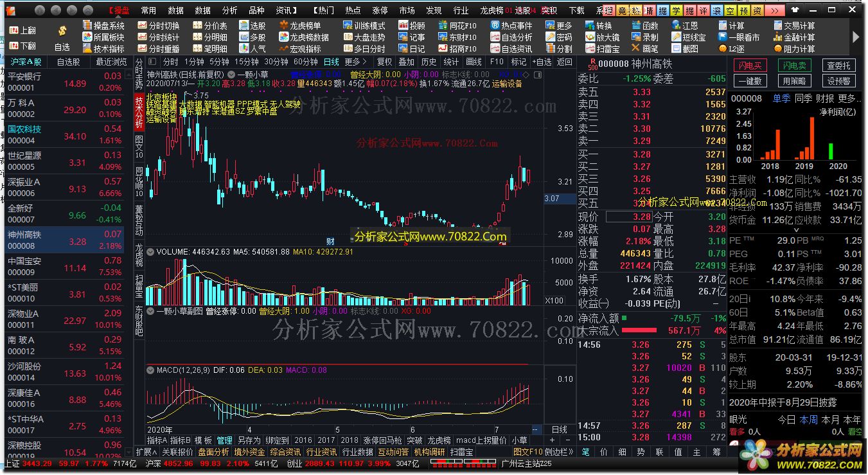Toggle the 画线 drawing mode
The height and width of the screenshot is (475, 868).
pos(474,62)
